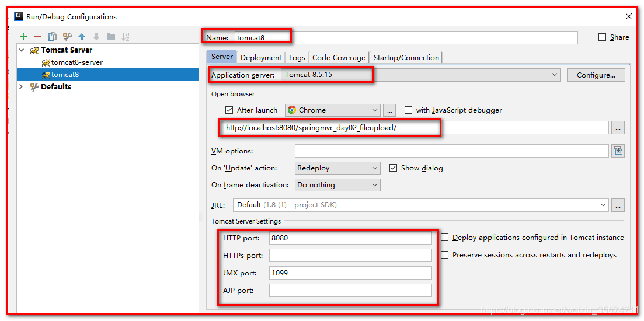Click the Tomcat Server Settings heading
Image resolution: width=644 pixels, height=321 pixels.
coord(246,221)
